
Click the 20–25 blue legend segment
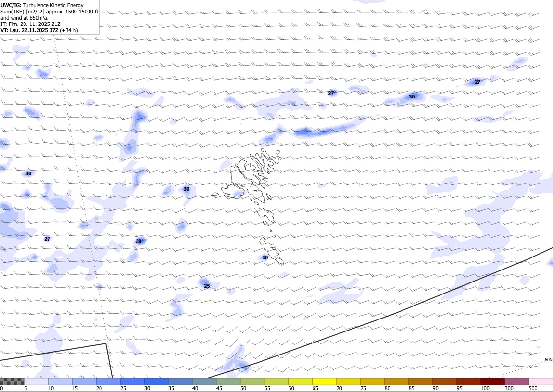click(x=108, y=381)
